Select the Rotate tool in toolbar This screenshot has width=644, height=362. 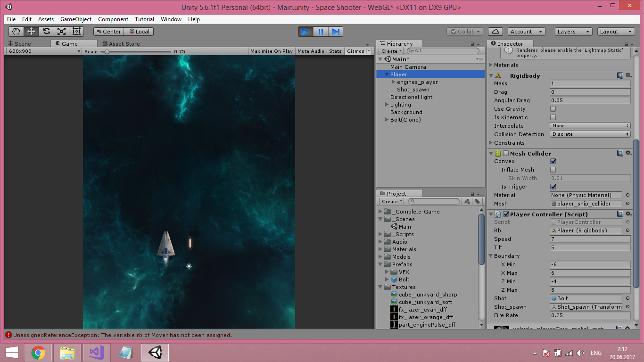[x=46, y=32]
